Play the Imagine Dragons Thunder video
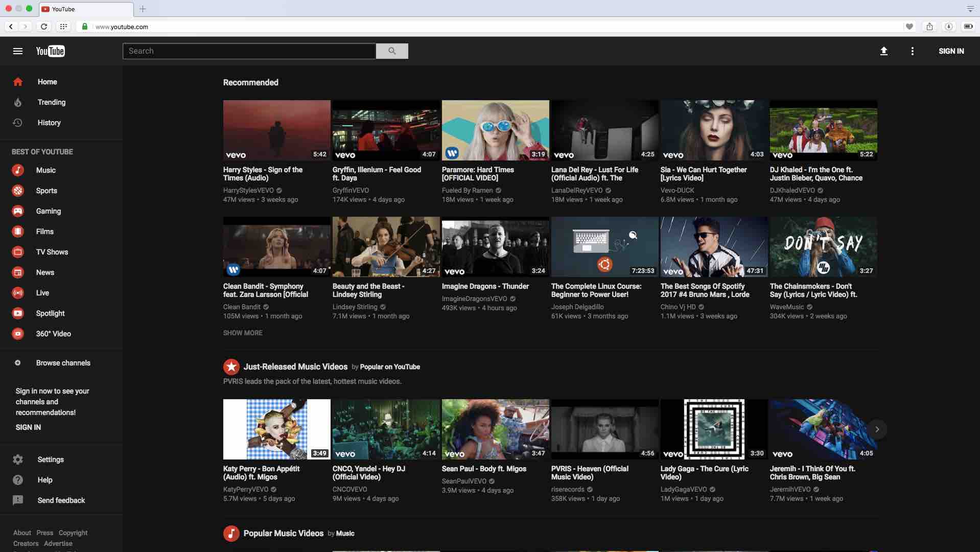 tap(494, 246)
